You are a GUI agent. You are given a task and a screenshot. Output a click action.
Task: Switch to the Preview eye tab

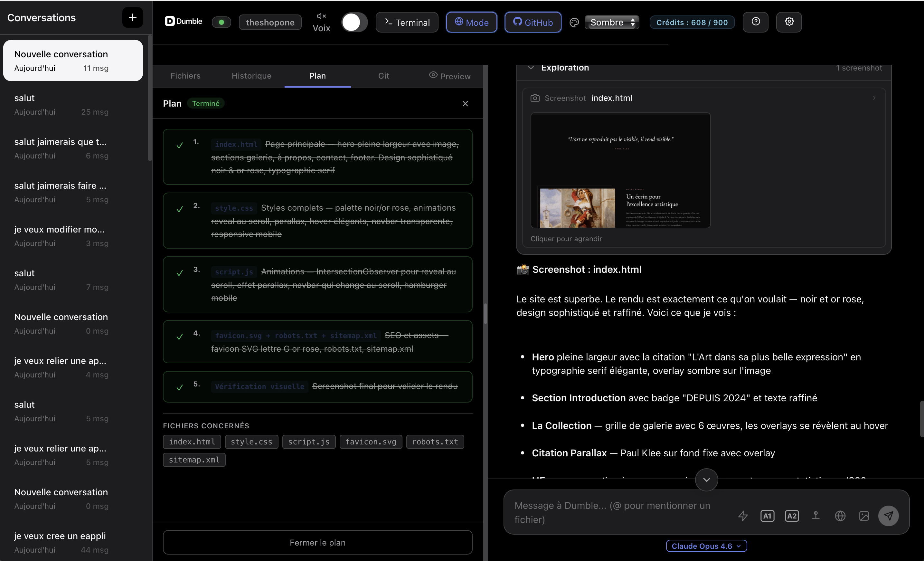click(450, 76)
